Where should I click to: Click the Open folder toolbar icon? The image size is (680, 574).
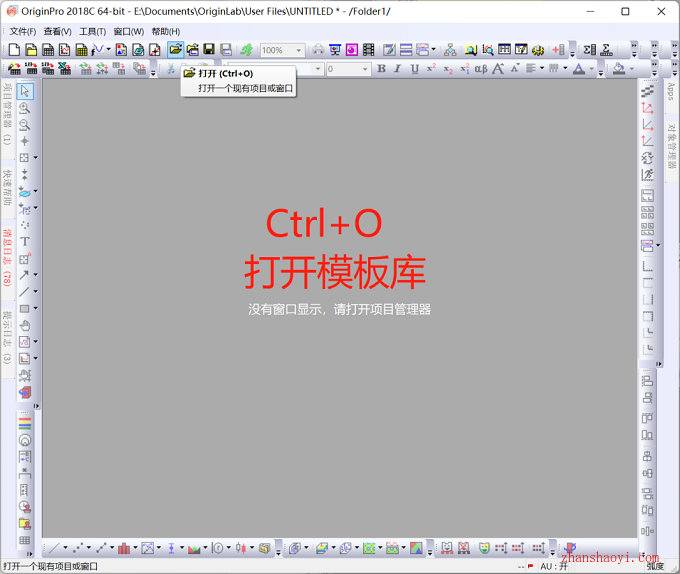tap(176, 50)
